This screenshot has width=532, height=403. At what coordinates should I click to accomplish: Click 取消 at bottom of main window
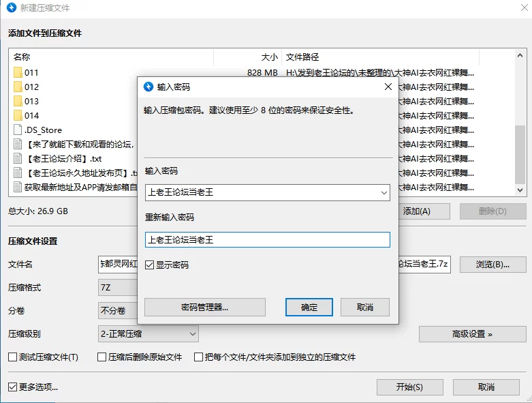[x=486, y=387]
